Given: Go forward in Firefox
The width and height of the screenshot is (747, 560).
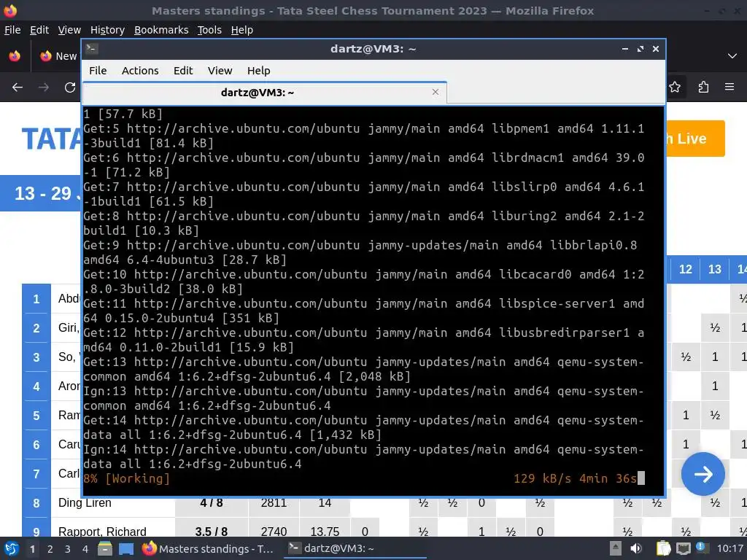Looking at the screenshot, I should coord(43,87).
